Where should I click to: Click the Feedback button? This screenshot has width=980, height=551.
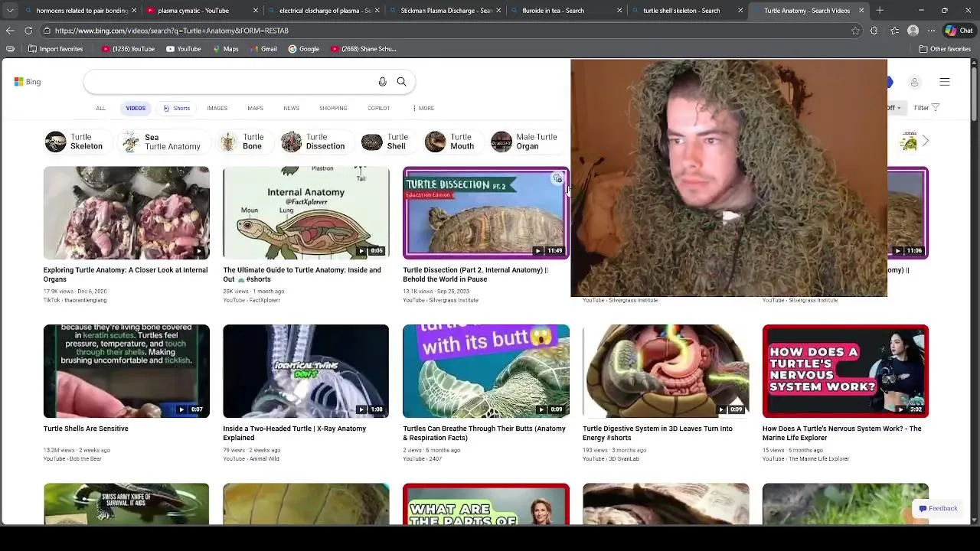939,509
